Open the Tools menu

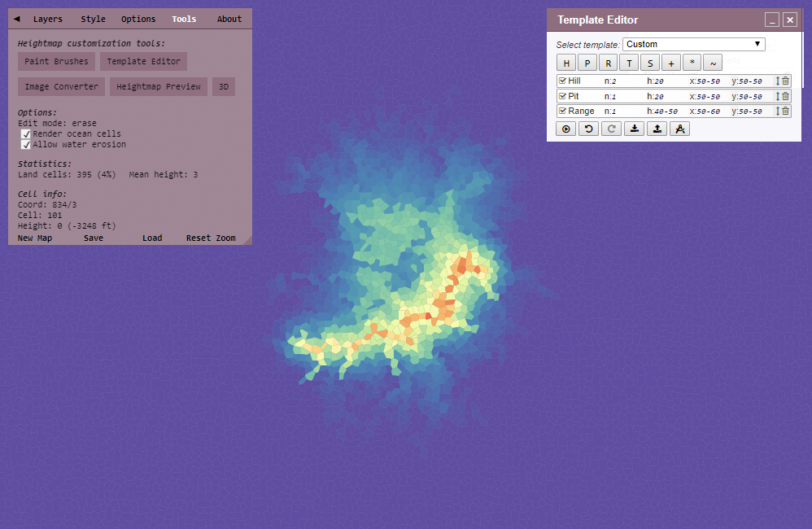coord(184,18)
